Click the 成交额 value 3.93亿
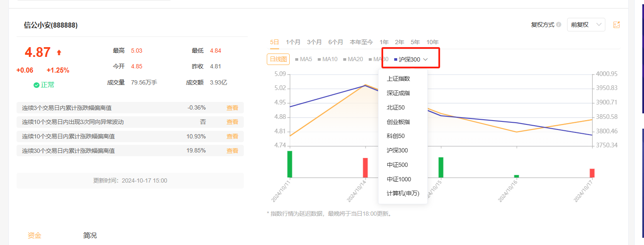The width and height of the screenshot is (644, 245). pyautogui.click(x=218, y=82)
